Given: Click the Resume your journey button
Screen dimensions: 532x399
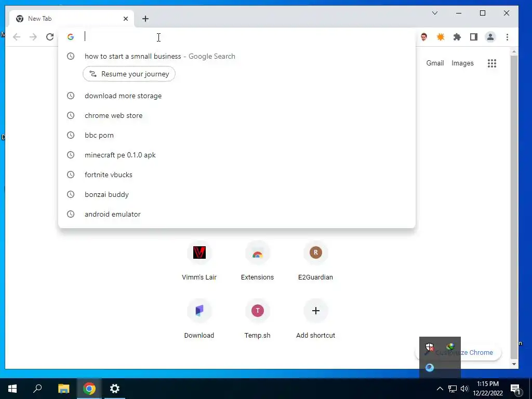Looking at the screenshot, I should (129, 74).
